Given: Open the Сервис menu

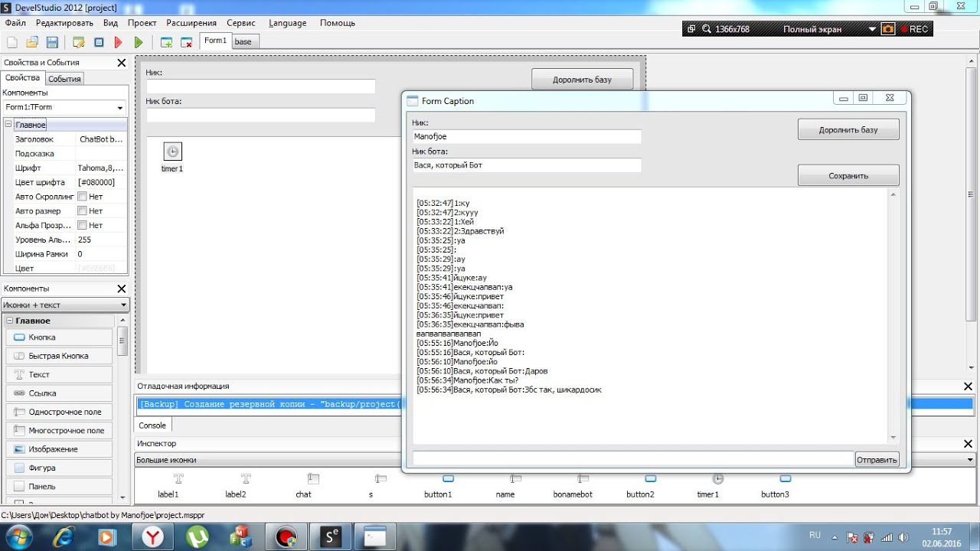Looking at the screenshot, I should click(x=241, y=23).
